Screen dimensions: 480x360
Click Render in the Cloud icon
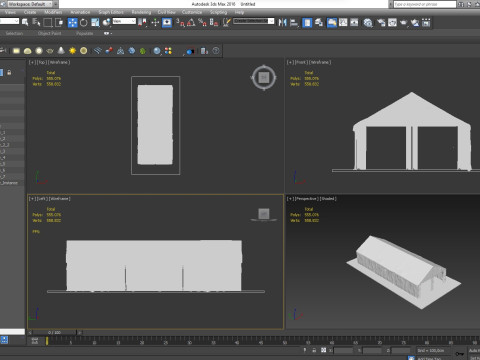(x=415, y=22)
